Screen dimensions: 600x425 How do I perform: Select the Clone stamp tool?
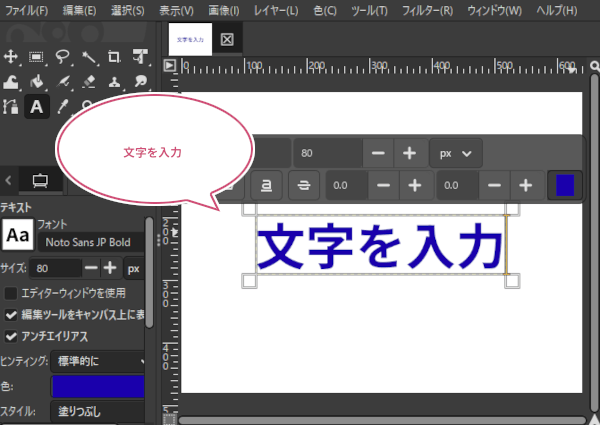[x=114, y=82]
